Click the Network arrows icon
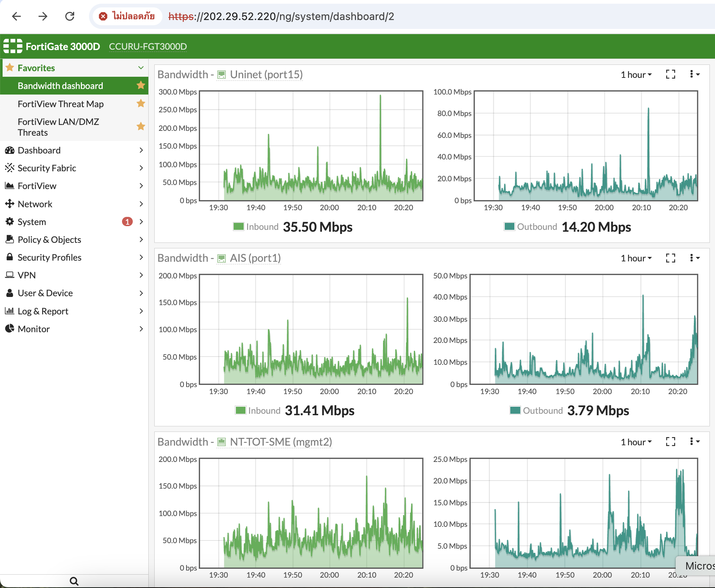 point(10,204)
